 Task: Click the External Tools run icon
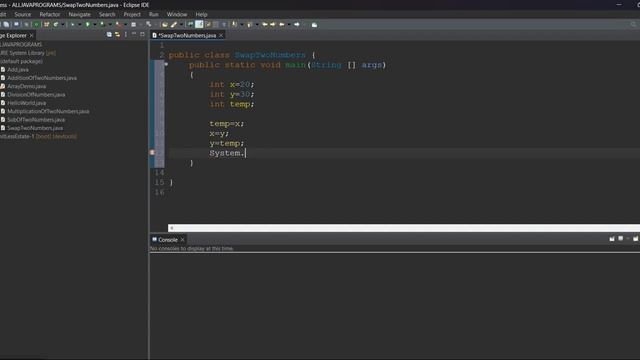pos(118,24)
